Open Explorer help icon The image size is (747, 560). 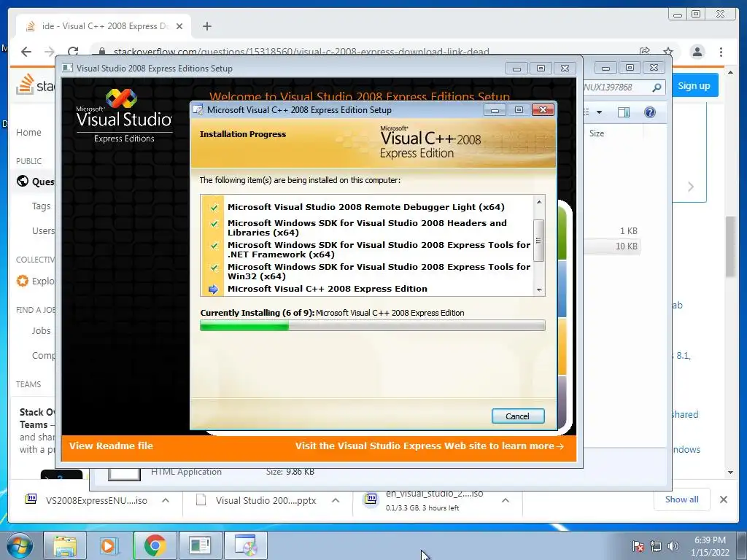pos(650,112)
